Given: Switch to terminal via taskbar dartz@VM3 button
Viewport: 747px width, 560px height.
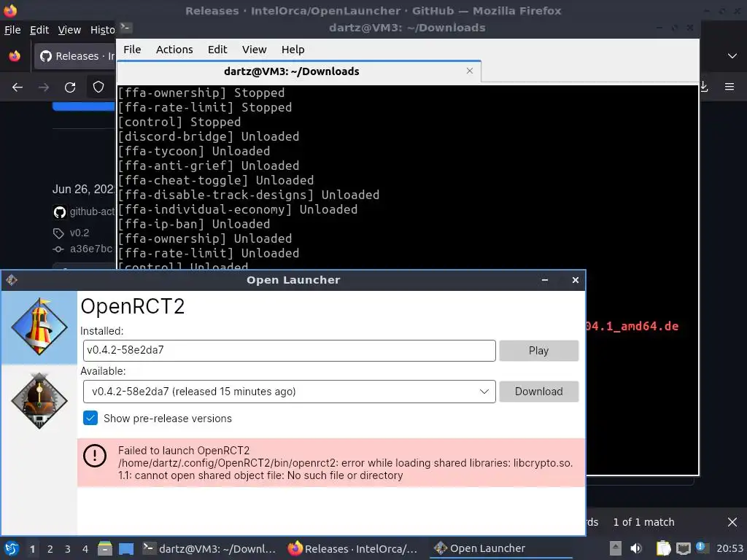Looking at the screenshot, I should point(209,548).
